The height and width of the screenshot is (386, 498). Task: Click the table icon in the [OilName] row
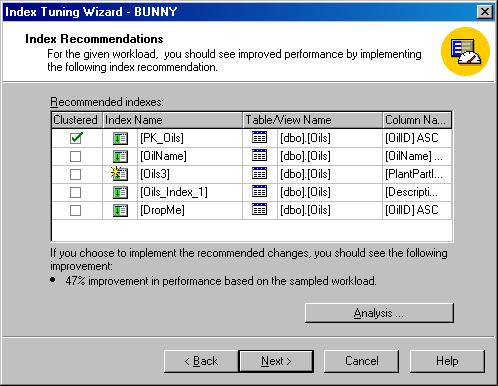tap(259, 155)
